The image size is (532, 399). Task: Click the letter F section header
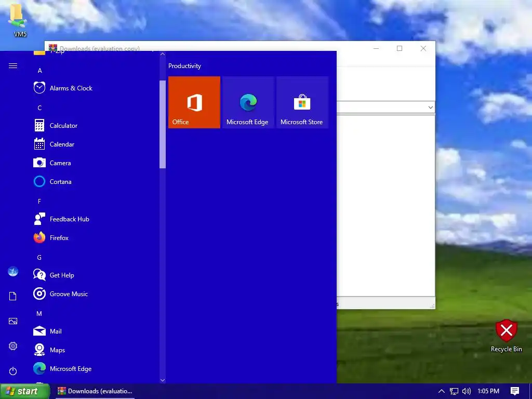tap(39, 202)
